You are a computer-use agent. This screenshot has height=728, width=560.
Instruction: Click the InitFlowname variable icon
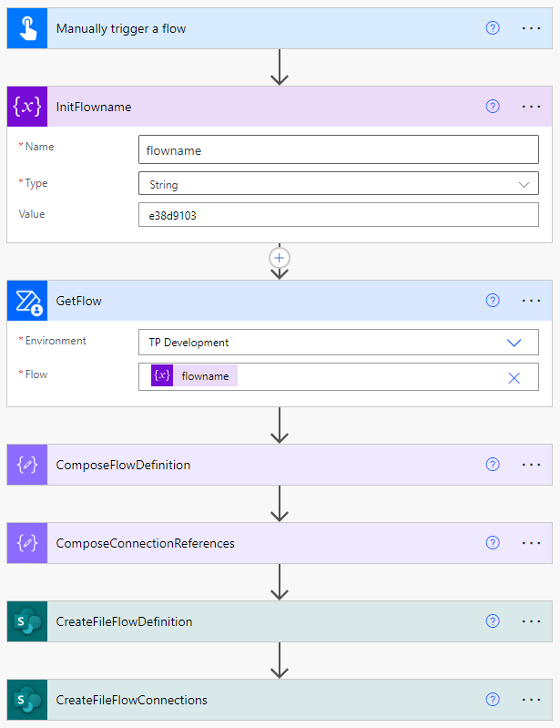(x=26, y=107)
